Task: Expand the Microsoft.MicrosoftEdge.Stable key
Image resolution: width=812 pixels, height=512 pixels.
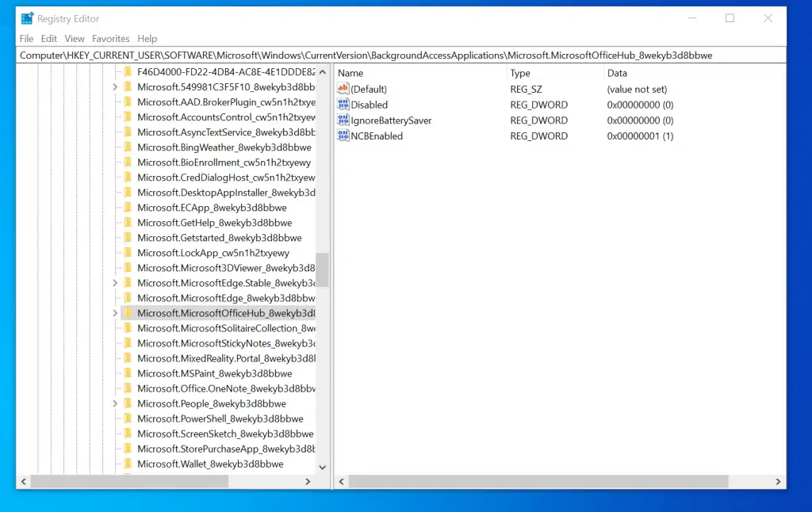Action: tap(115, 282)
